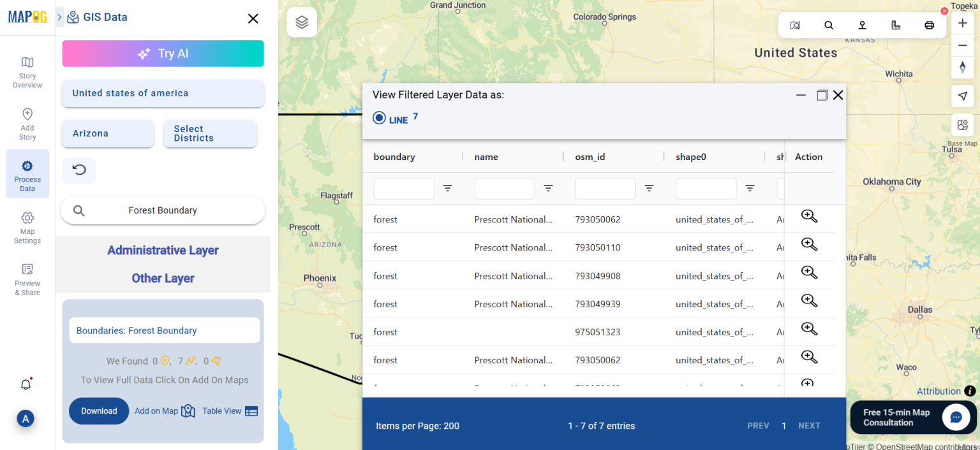Open Preview & Share
980x450 pixels.
[x=27, y=279]
